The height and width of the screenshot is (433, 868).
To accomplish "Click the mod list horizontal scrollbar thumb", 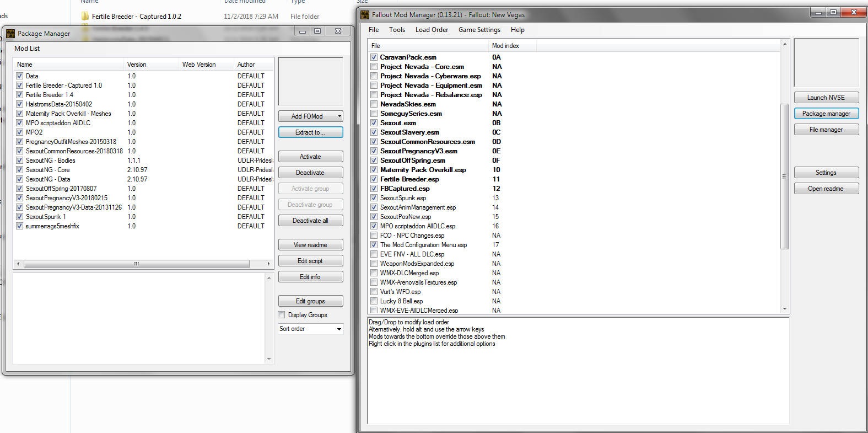I will (x=136, y=264).
